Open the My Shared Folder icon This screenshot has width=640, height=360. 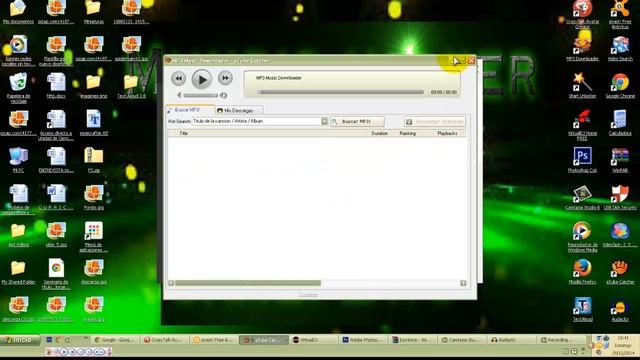click(x=18, y=271)
